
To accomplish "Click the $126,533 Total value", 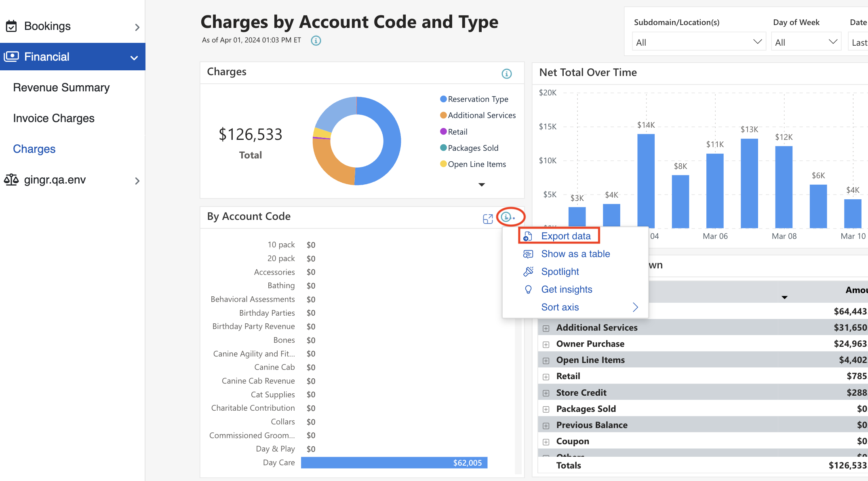I will [251, 135].
